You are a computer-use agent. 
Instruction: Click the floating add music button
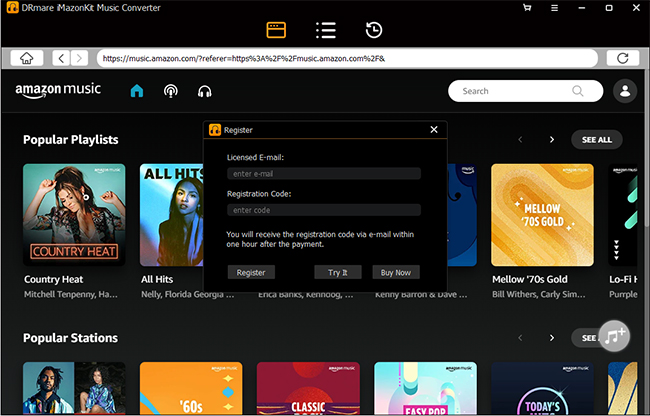[x=614, y=336]
